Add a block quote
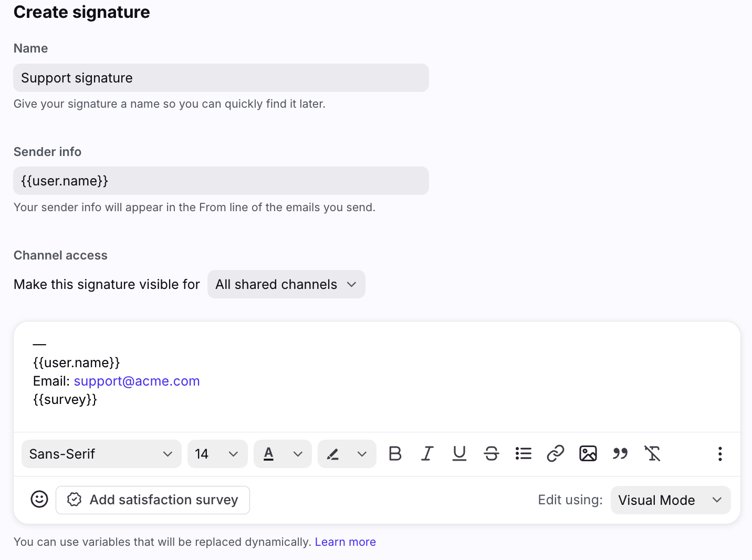This screenshot has height=560, width=752. [x=620, y=453]
